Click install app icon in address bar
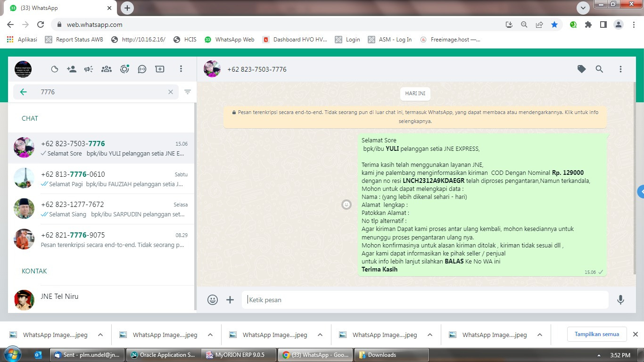This screenshot has width=644, height=362. 509,25
